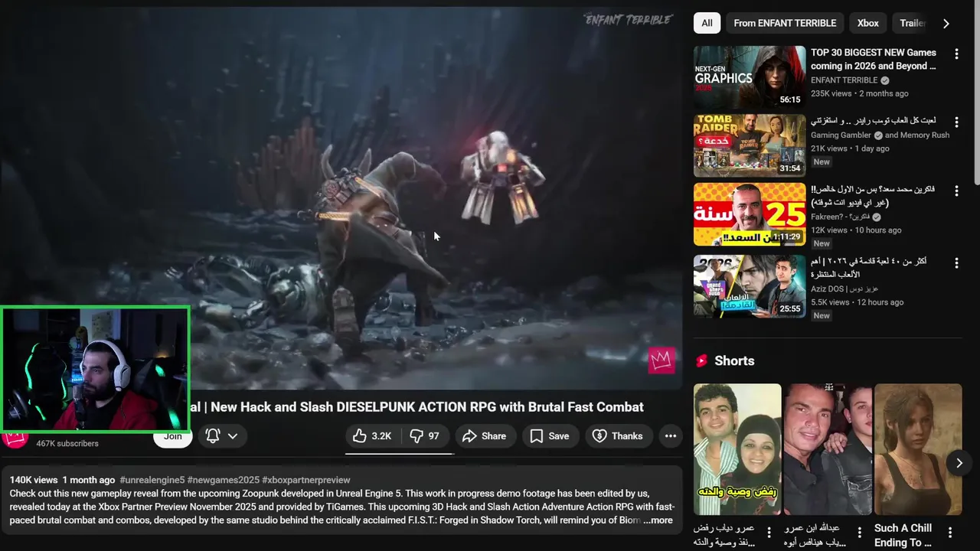Open options menu for Fakreen video

[x=956, y=191]
